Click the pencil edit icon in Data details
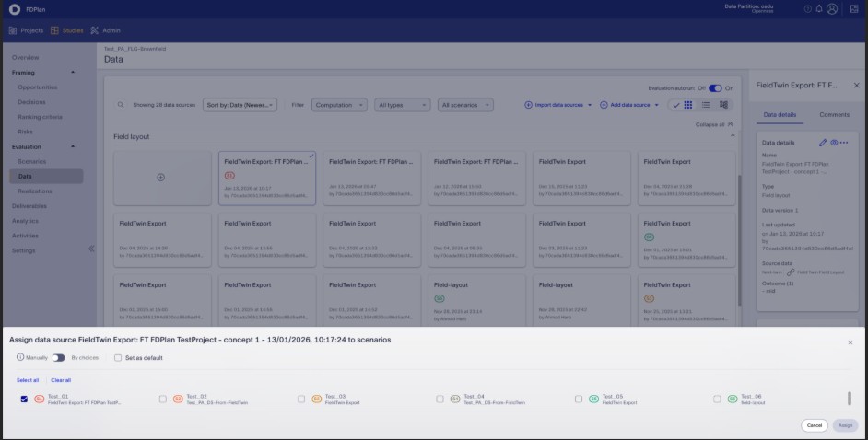The height and width of the screenshot is (440, 868). coord(823,143)
